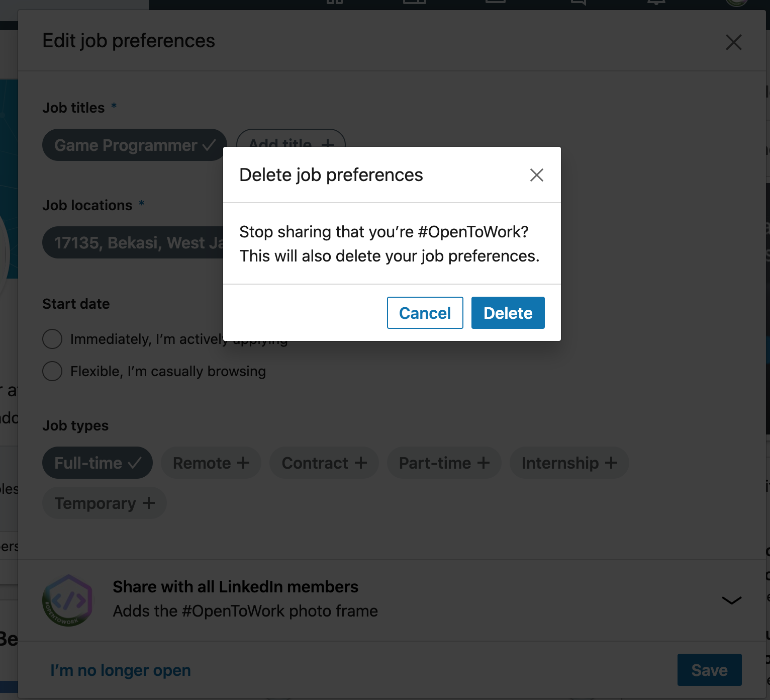Image resolution: width=770 pixels, height=700 pixels.
Task: Add the Temporary job type
Action: [x=104, y=503]
